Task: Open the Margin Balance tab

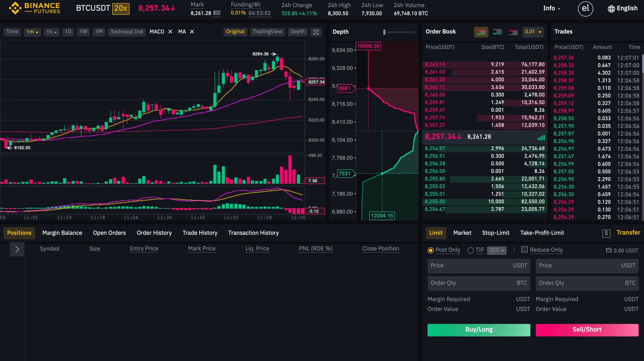Action: (62, 233)
